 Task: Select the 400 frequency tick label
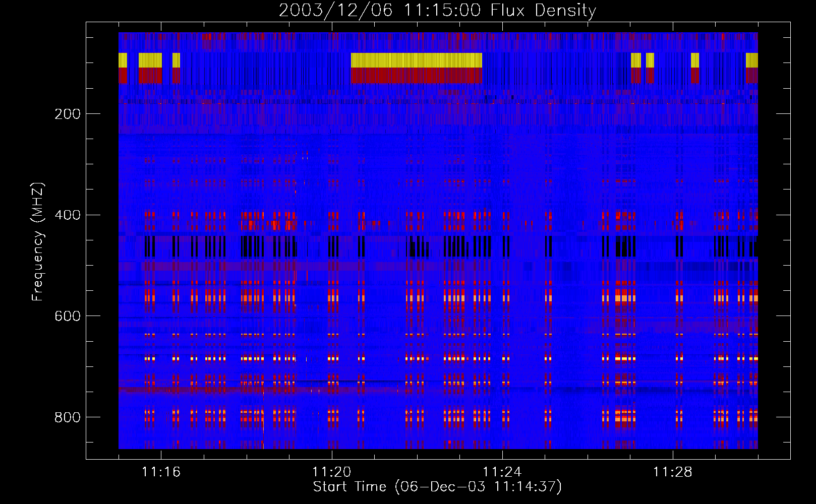tap(68, 215)
